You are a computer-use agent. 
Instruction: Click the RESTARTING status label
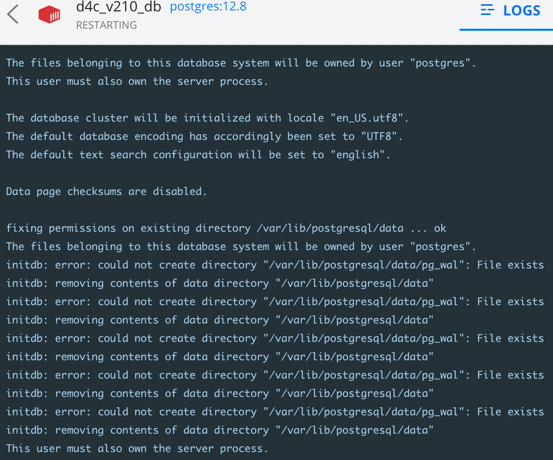pyautogui.click(x=107, y=25)
